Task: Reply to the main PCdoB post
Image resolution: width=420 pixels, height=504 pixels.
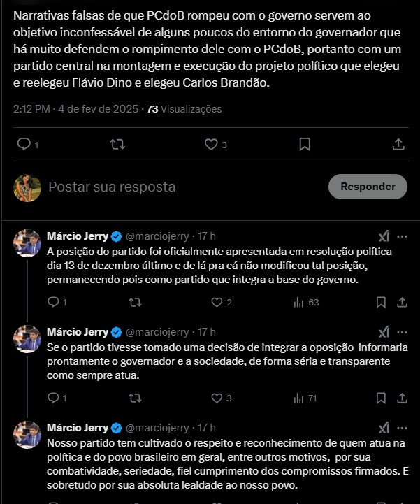Action: tap(24, 144)
